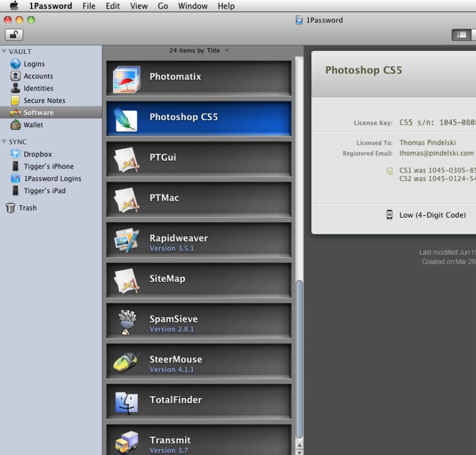
Task: Click the Trash can icon
Action: pyautogui.click(x=10, y=208)
